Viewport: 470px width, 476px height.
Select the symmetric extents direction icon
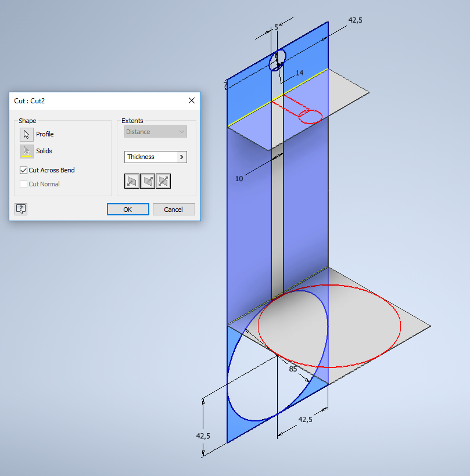(x=163, y=181)
